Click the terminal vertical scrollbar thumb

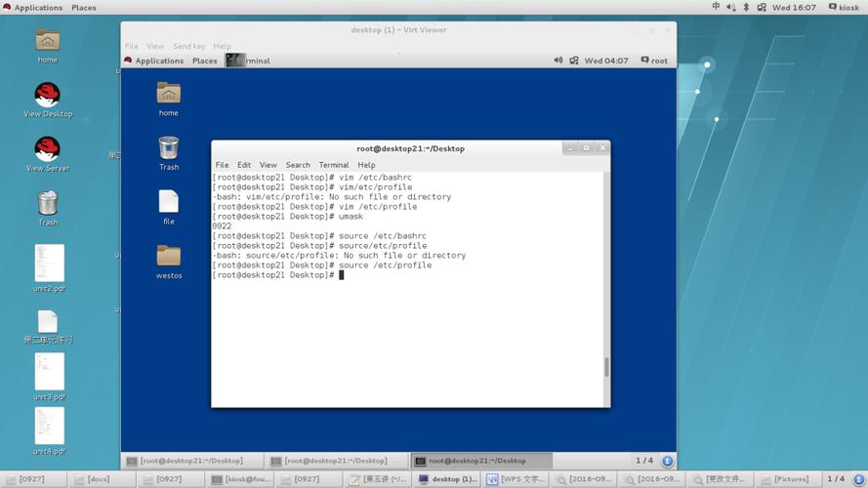(x=606, y=366)
